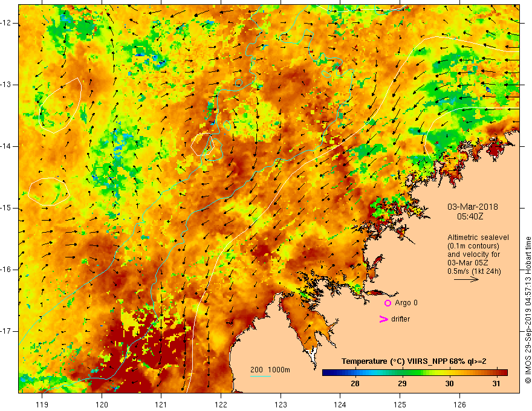The image size is (532, 411).
Task: Click the dark red end of color bar
Action: point(504,373)
